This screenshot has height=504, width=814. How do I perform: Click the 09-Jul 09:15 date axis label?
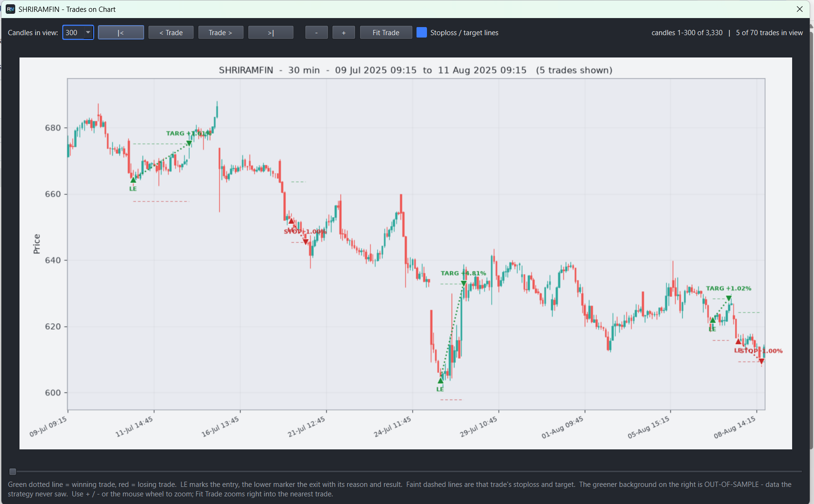pos(48,427)
